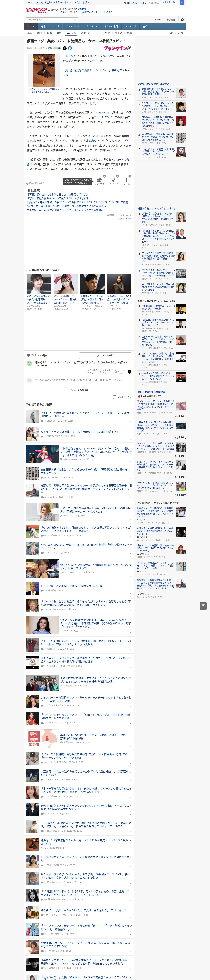Viewport: 210px width, 980px height.
Task: Share article on Facebook
Action: (70, 48)
